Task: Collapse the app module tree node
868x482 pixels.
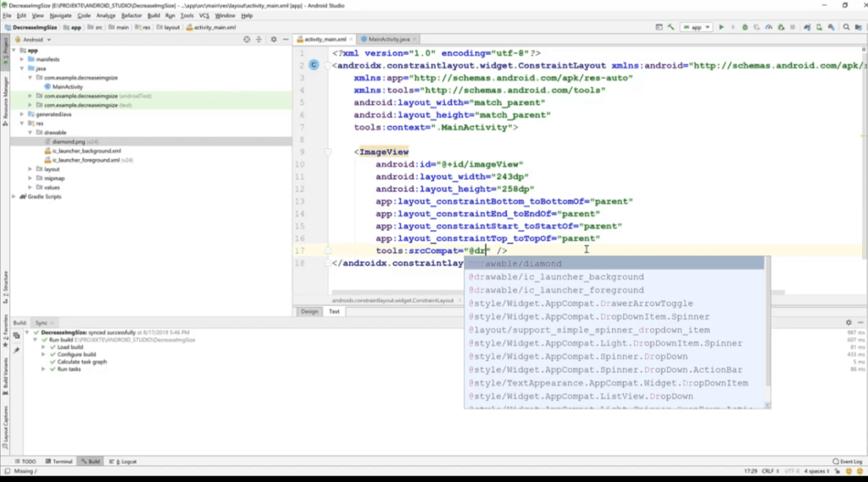Action: point(14,50)
